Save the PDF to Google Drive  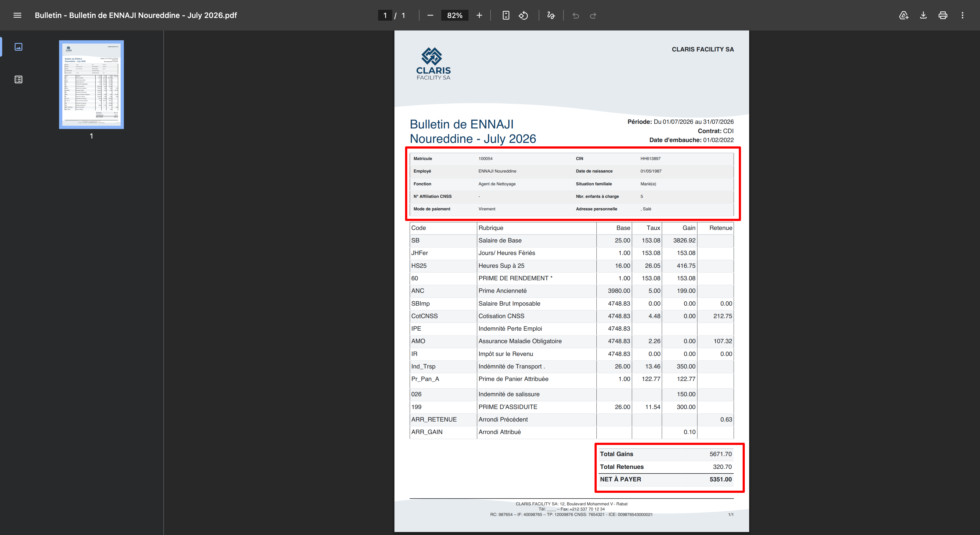pyautogui.click(x=904, y=15)
